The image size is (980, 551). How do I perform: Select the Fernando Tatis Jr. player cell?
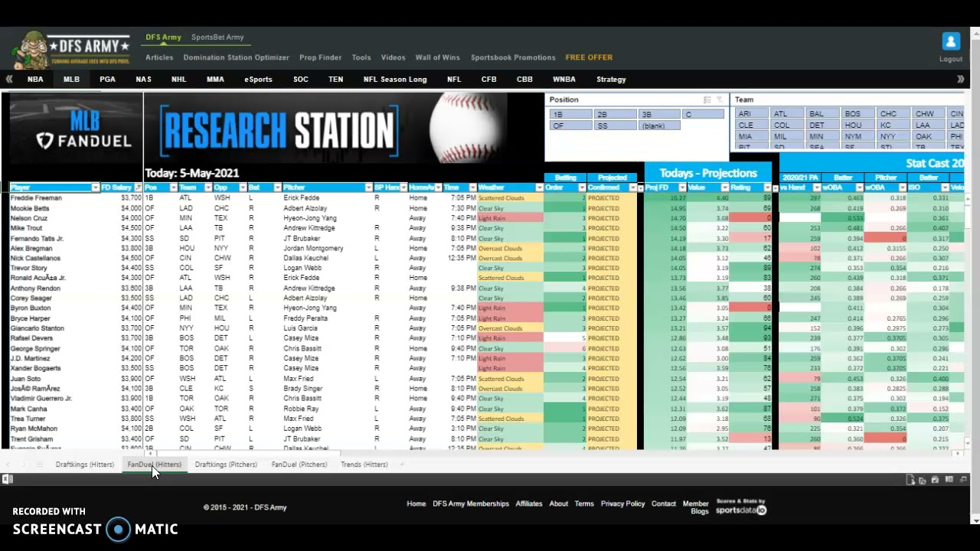54,238
